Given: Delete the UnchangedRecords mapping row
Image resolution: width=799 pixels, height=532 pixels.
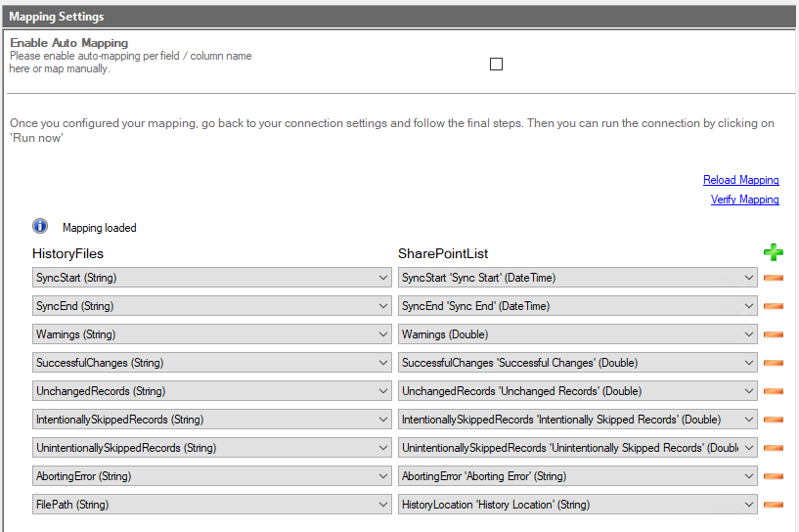Looking at the screenshot, I should click(774, 392).
